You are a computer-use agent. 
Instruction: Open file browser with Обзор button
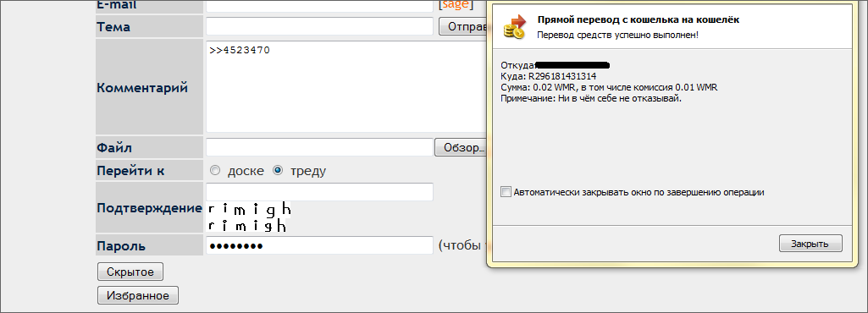click(x=461, y=148)
